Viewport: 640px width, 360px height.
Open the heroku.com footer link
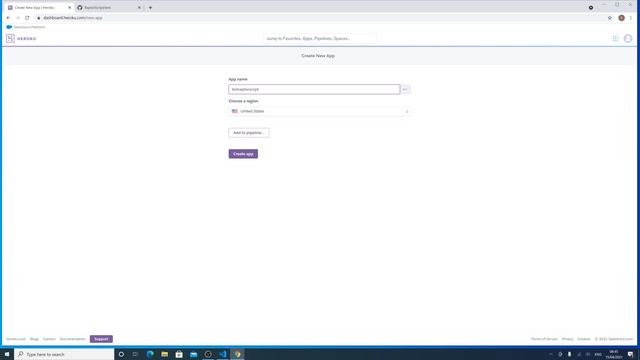pos(16,339)
